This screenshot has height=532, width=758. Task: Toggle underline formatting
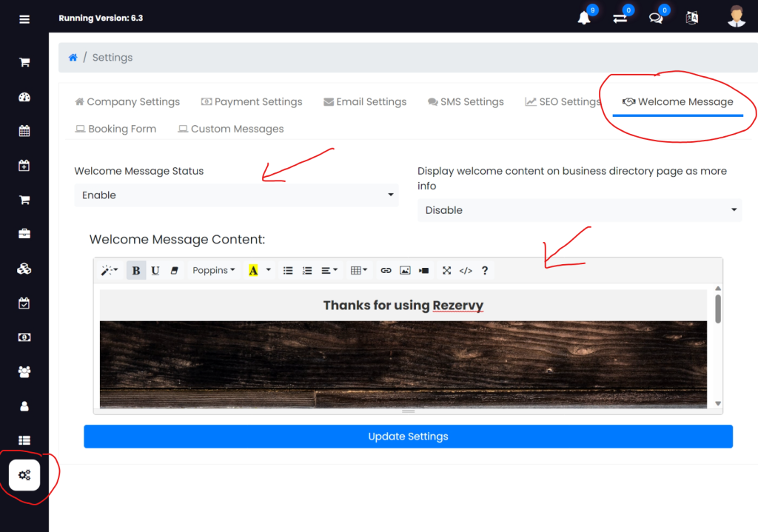tap(155, 270)
